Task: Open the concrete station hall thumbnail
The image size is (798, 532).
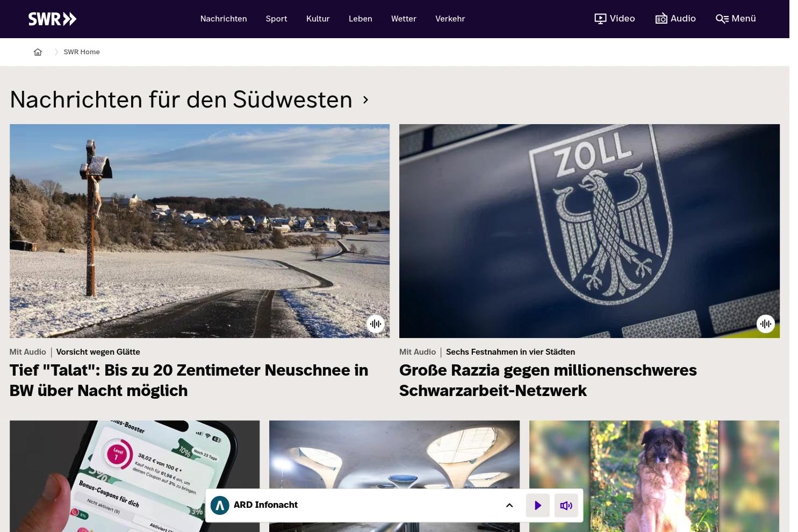Action: click(x=394, y=476)
